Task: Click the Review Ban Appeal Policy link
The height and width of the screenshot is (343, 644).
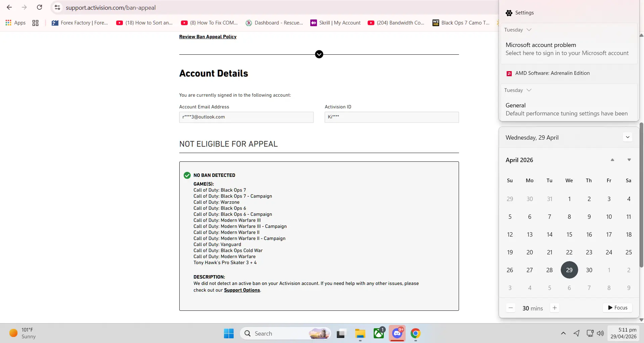Action: click(x=208, y=37)
